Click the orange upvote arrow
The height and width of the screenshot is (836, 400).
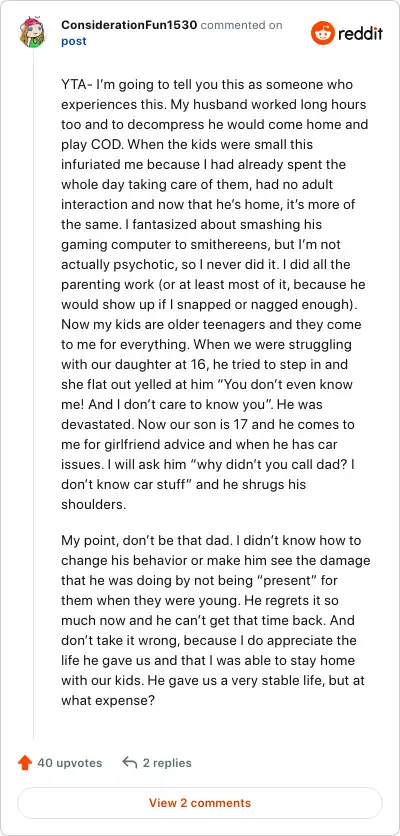point(25,763)
